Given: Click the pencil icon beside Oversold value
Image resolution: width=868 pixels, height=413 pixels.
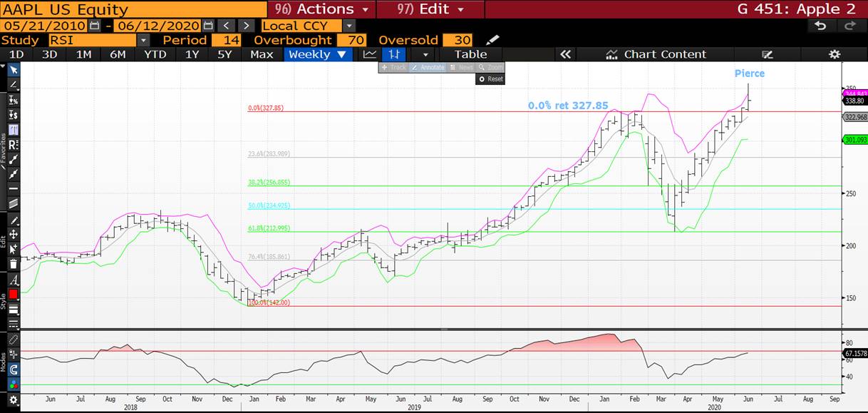Looking at the screenshot, I should coord(492,40).
